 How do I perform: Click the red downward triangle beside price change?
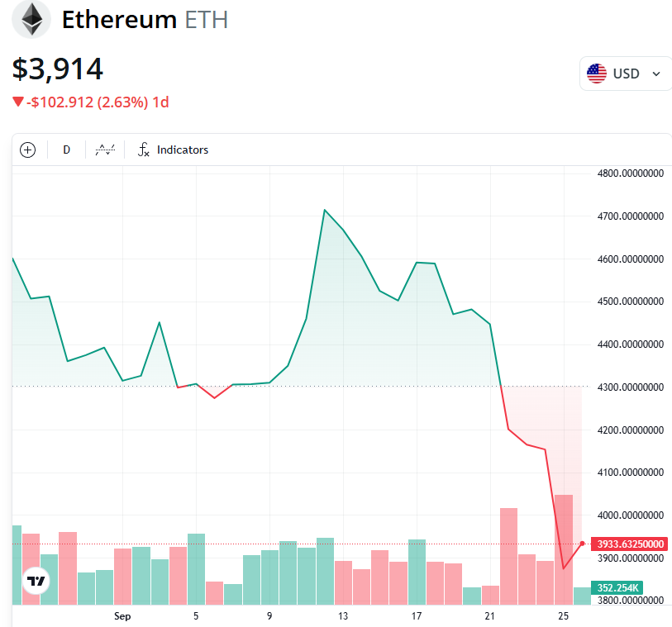[x=17, y=102]
